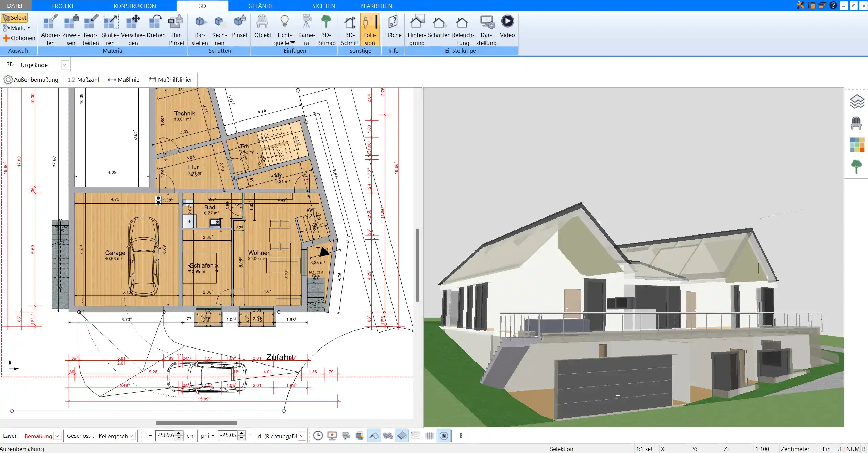Image resolution: width=868 pixels, height=453 pixels.
Task: Open the materials palette in sidebar
Action: coord(857,145)
